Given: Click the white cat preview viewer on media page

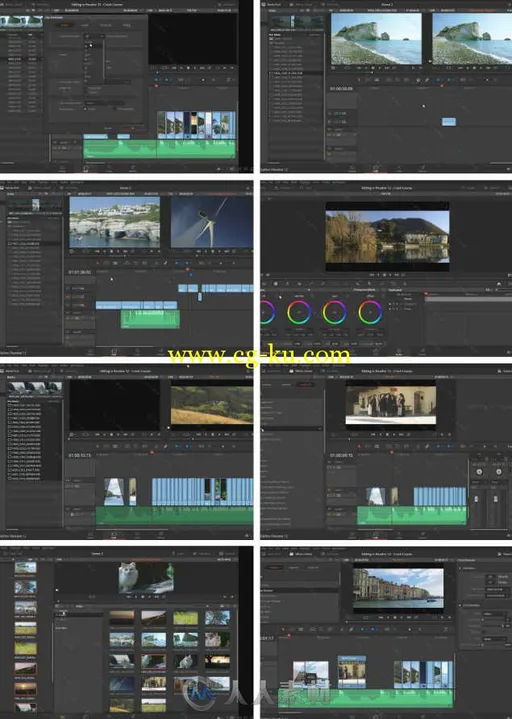Looking at the screenshot, I should pyautogui.click(x=146, y=577).
